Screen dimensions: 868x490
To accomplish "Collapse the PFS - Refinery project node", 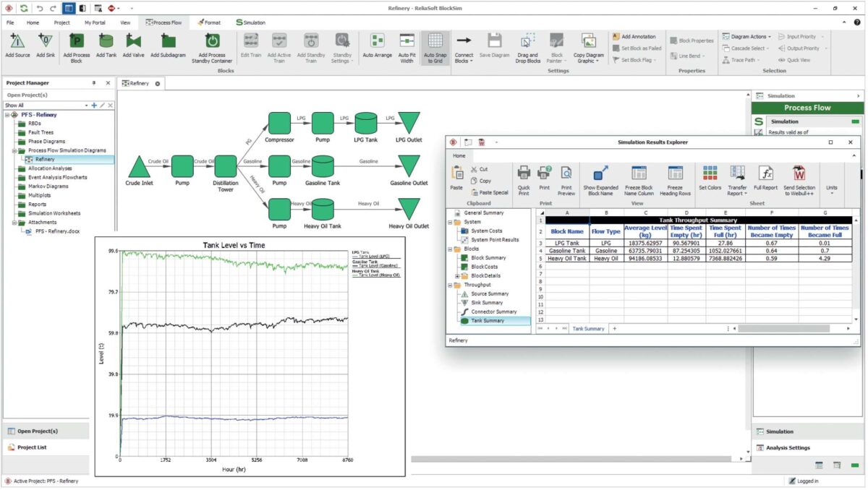I will tap(7, 114).
